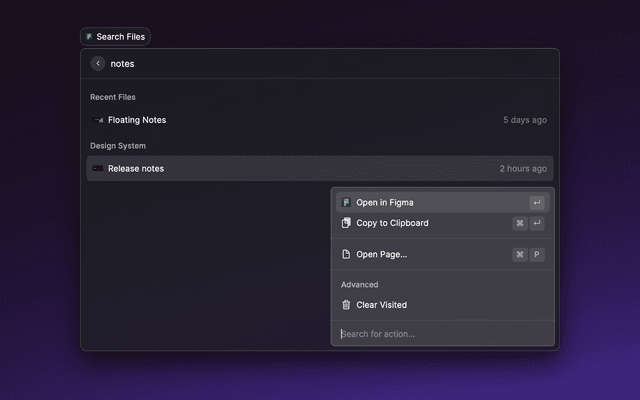Click the Figma icon beside Open in Figma
640x400 pixels.
pyautogui.click(x=346, y=203)
